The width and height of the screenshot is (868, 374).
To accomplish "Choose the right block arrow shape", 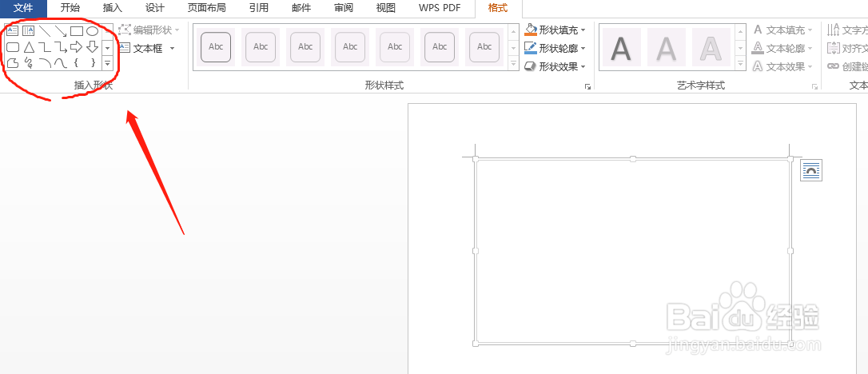I will point(77,47).
